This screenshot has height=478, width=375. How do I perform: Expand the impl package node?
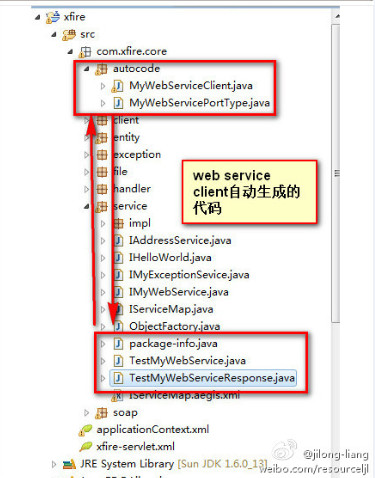(x=103, y=223)
